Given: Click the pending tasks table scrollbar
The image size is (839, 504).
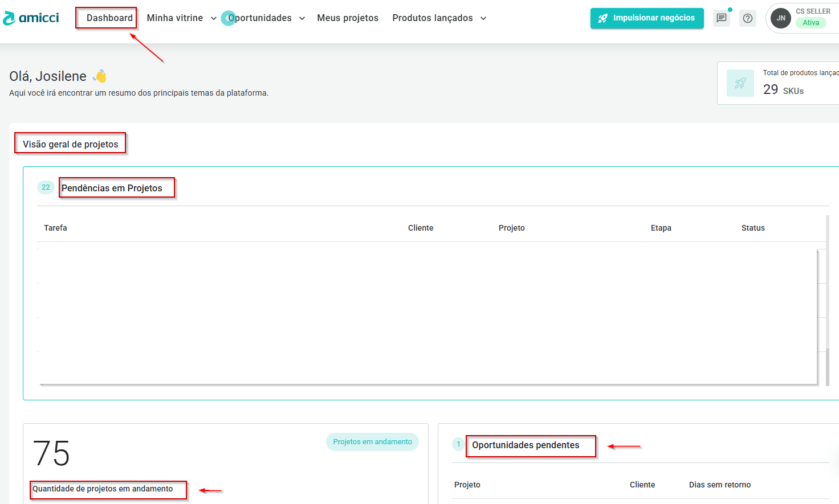Looking at the screenshot, I should pyautogui.click(x=828, y=302).
